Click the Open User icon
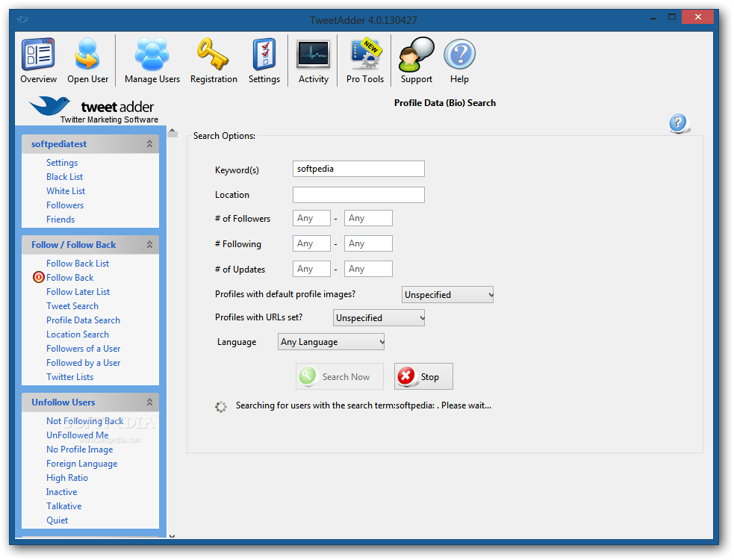This screenshot has width=734, height=560. 87,60
